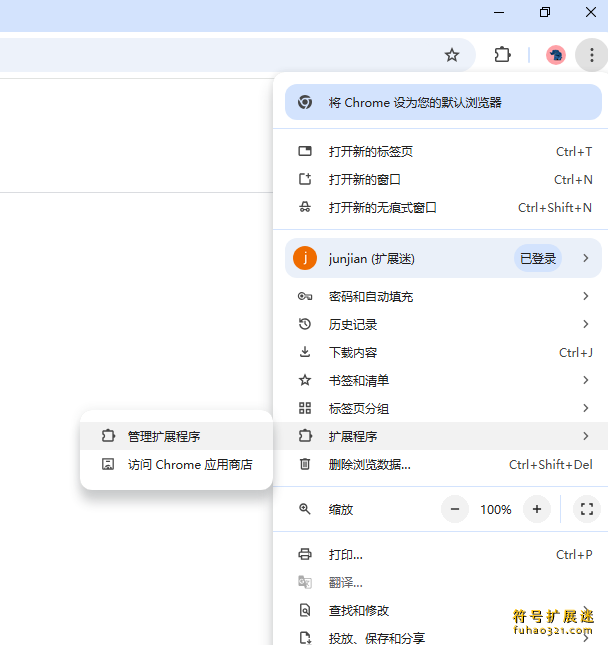Image resolution: width=608 pixels, height=645 pixels.
Task: Click the grid icon for tab groups
Action: 305,408
